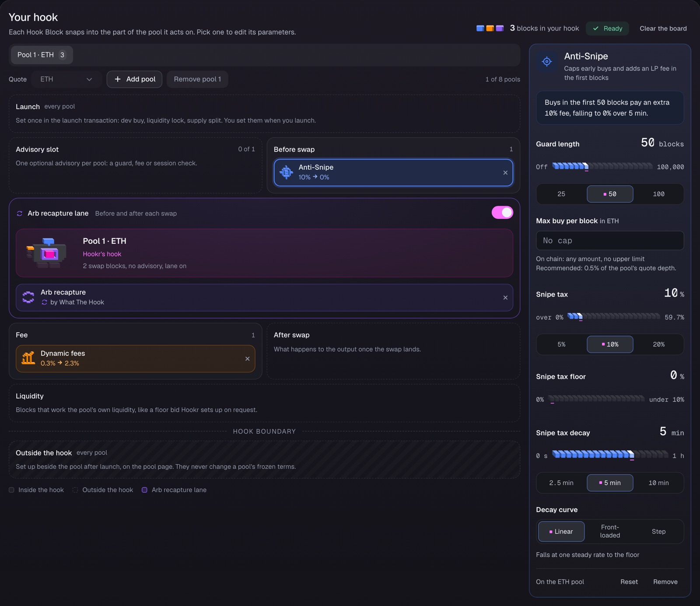700x606 pixels.
Task: Click the Dynamic fees block icon
Action: (28, 358)
